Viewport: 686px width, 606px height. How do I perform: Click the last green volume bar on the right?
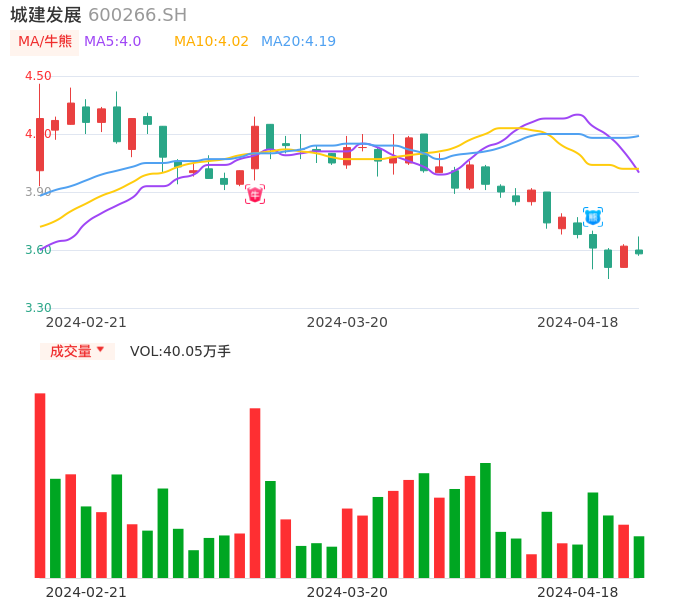(639, 557)
